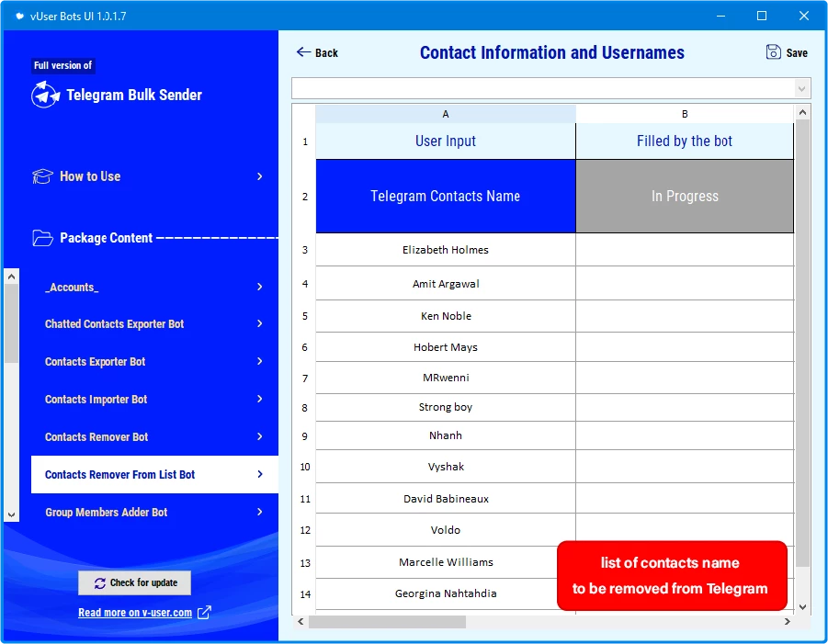
Task: Minimize the vUser Bots UI window
Action: coord(720,16)
